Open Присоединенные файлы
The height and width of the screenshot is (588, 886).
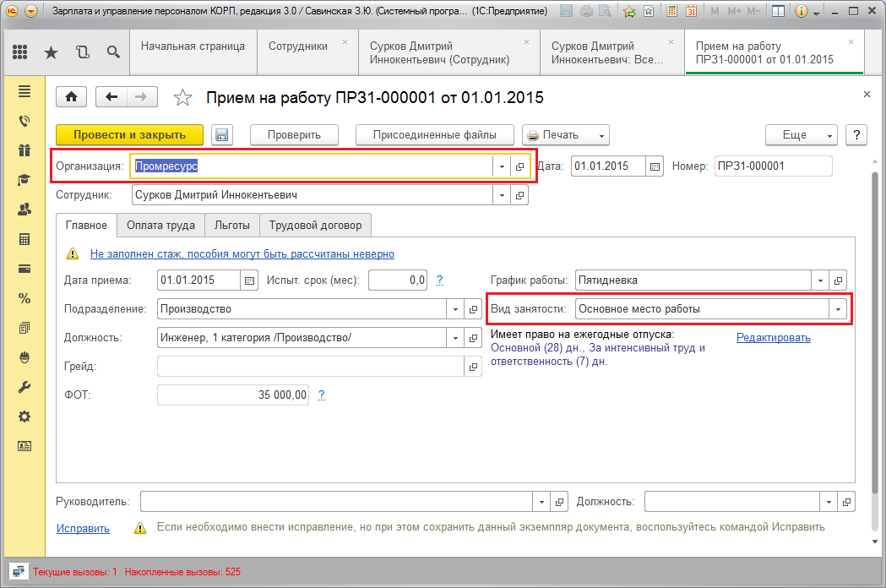pos(434,135)
